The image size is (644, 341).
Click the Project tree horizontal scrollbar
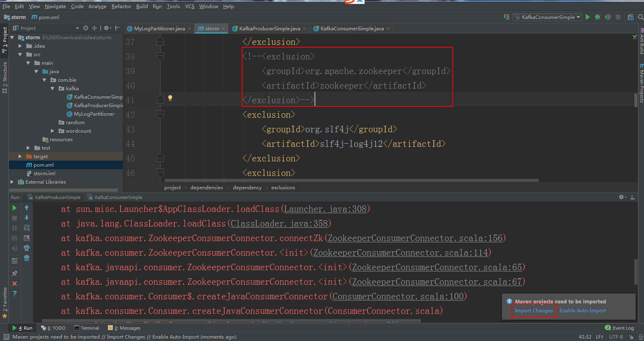pyautogui.click(x=63, y=190)
